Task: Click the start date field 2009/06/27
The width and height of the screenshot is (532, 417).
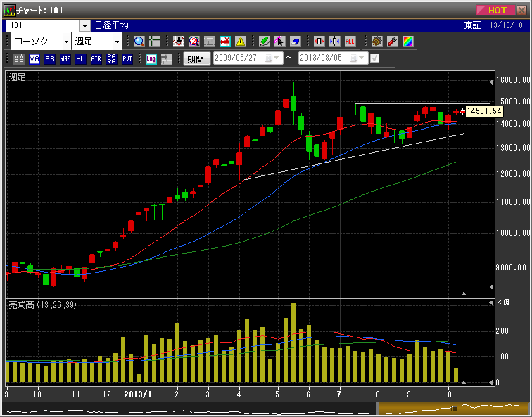Action: point(238,59)
